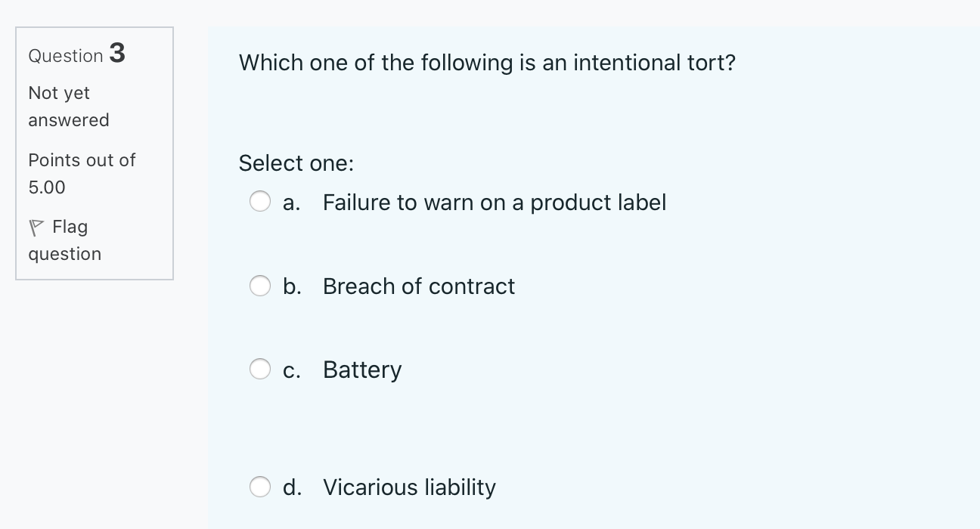Click inside the question information box
Image resolution: width=980 pixels, height=529 pixels.
tap(95, 151)
